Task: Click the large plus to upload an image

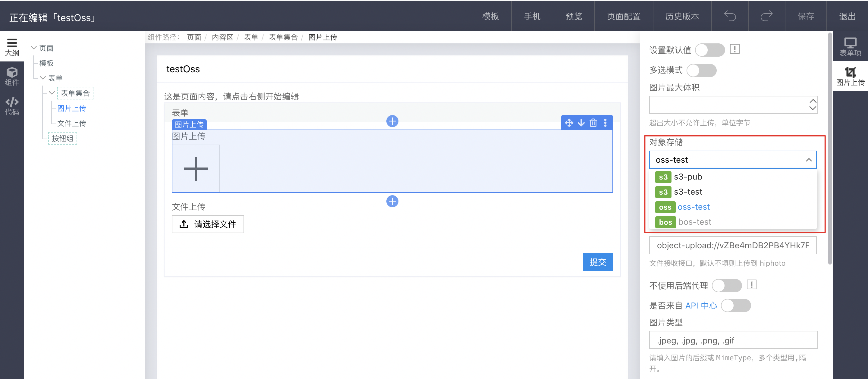Action: click(x=196, y=168)
